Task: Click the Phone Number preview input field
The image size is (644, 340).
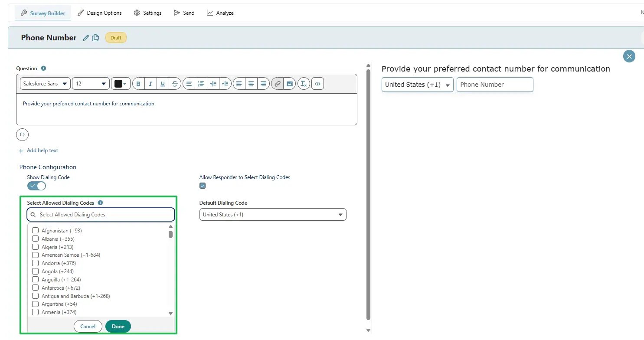Action: pos(495,85)
